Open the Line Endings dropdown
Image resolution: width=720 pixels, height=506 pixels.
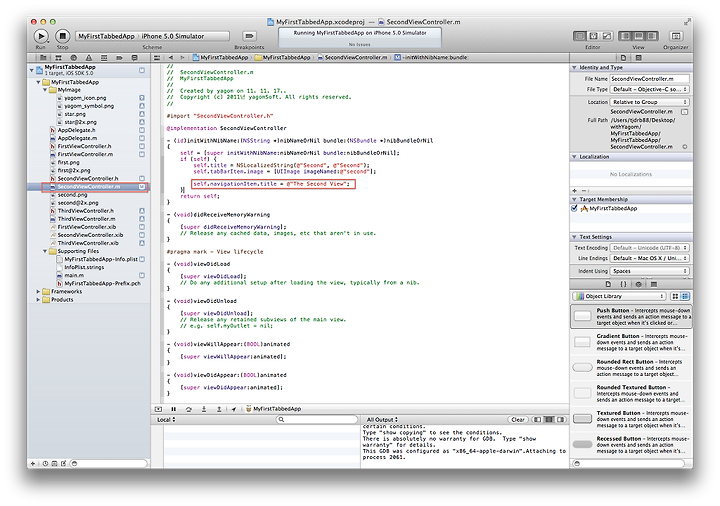[x=649, y=259]
